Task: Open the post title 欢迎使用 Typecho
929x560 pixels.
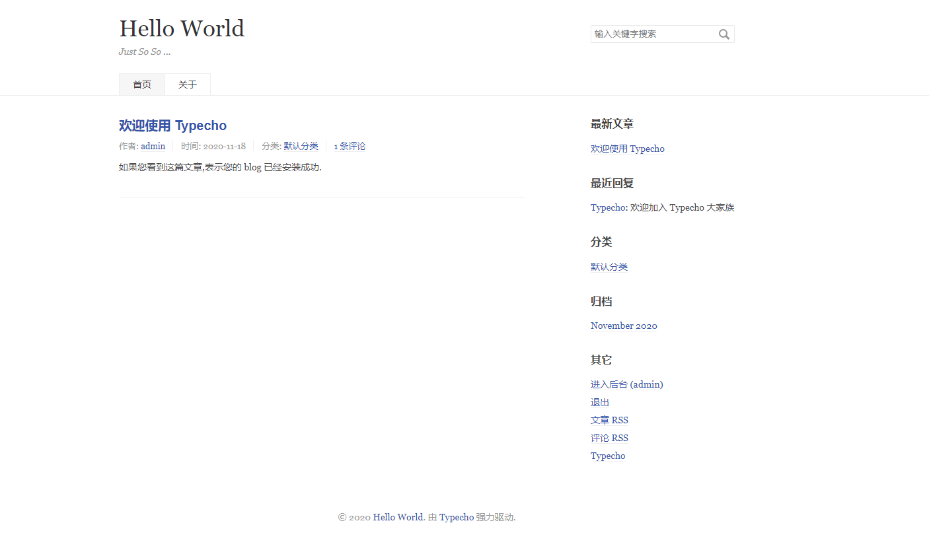Action: [x=172, y=125]
